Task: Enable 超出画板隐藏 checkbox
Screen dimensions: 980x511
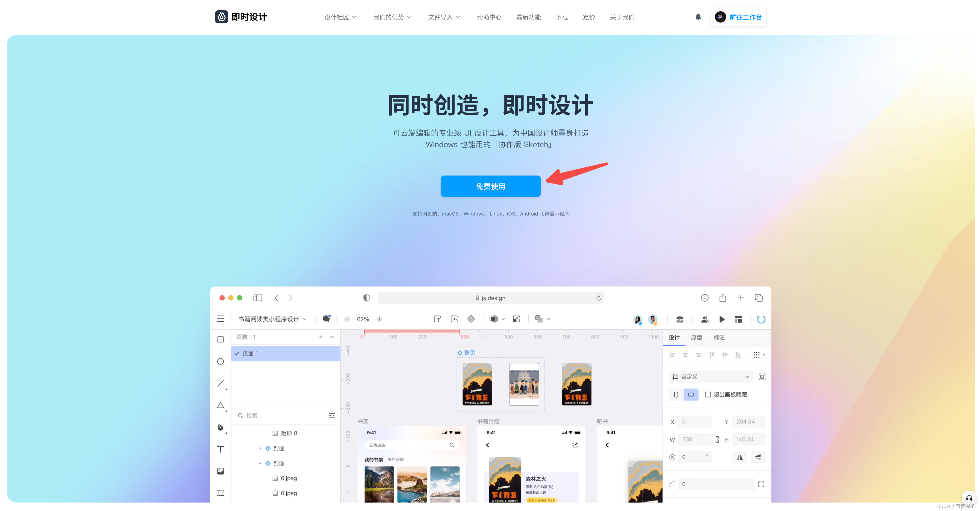Action: point(708,395)
